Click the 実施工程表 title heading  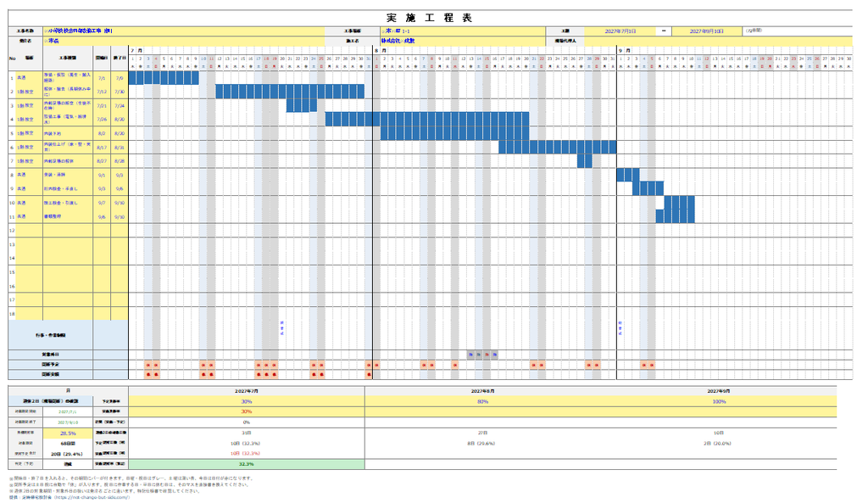[430, 18]
